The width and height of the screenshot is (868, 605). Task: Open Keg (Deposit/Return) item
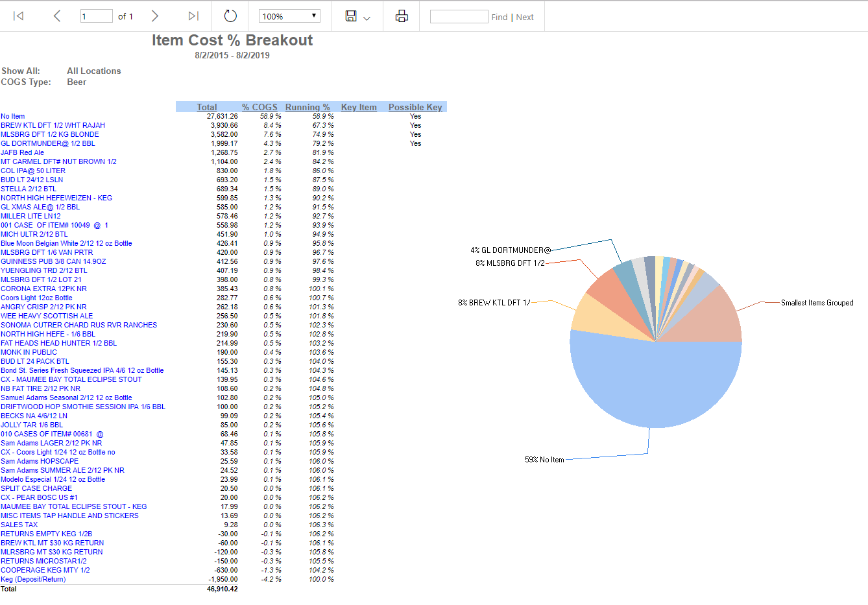[x=33, y=580]
